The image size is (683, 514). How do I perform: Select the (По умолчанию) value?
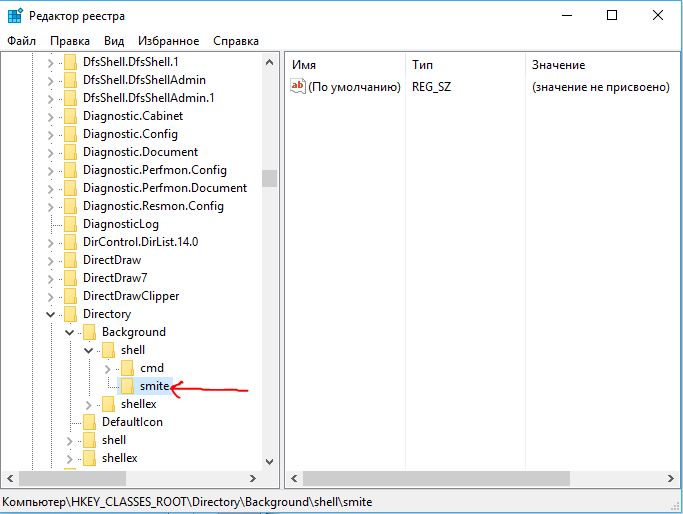click(354, 87)
